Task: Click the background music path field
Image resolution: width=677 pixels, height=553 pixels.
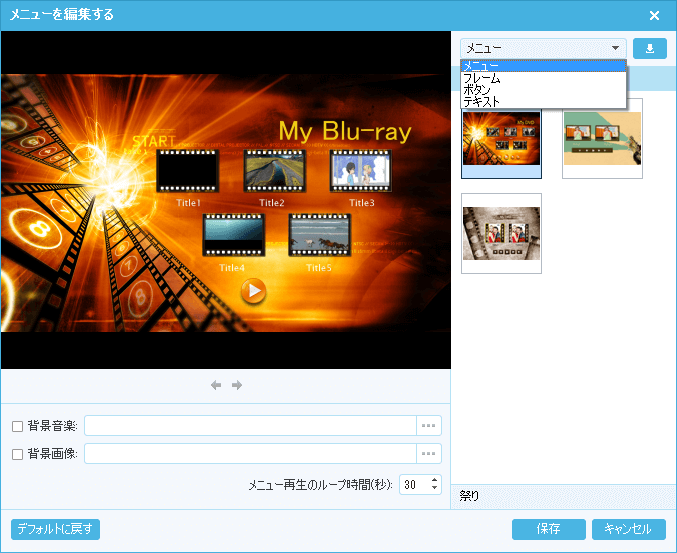Action: tap(250, 426)
